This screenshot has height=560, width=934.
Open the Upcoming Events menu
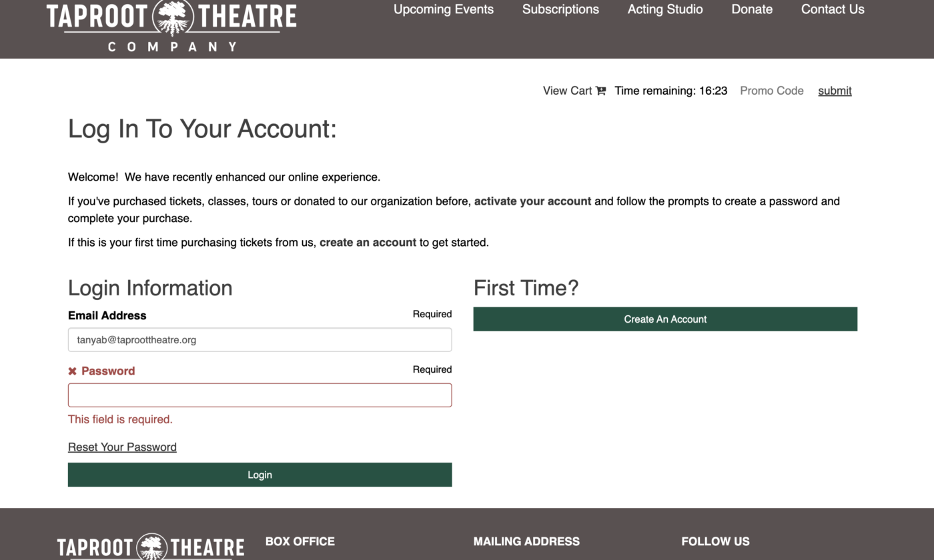pos(444,9)
